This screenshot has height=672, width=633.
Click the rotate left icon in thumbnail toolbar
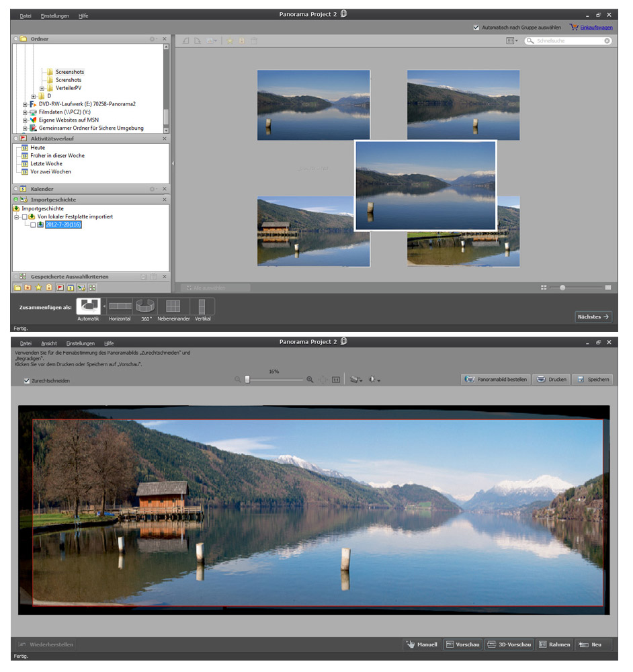pos(186,41)
